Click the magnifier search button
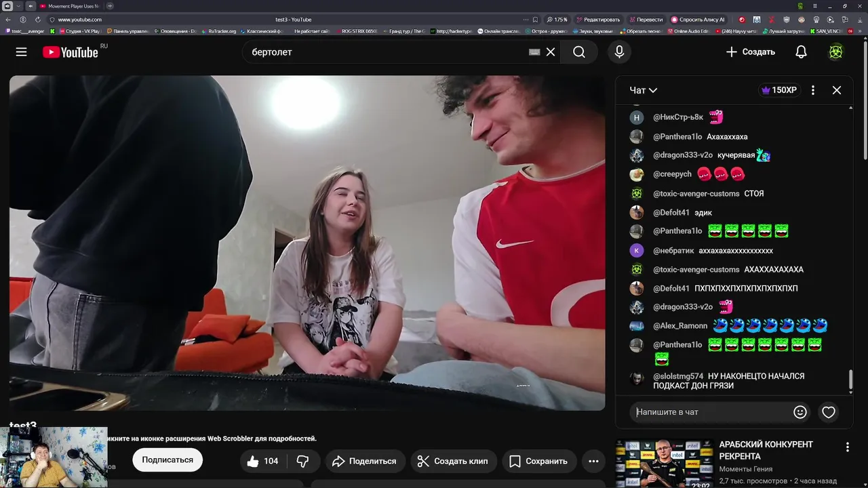868x488 pixels. click(579, 52)
